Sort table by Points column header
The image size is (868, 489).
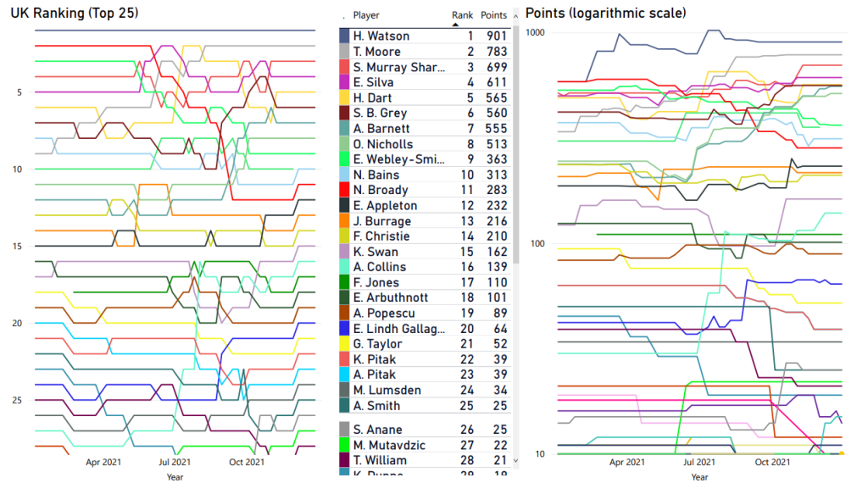click(x=493, y=15)
